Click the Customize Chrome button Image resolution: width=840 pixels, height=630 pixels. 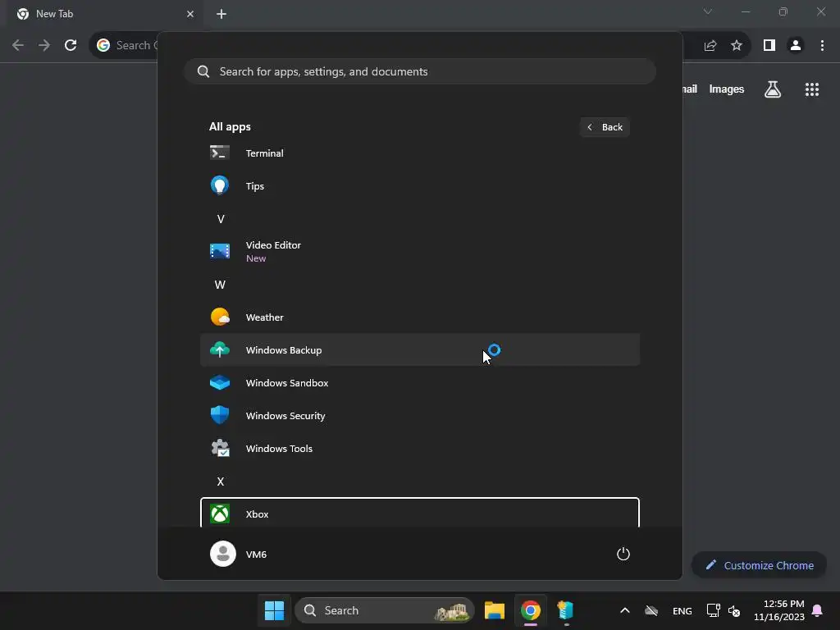point(759,565)
